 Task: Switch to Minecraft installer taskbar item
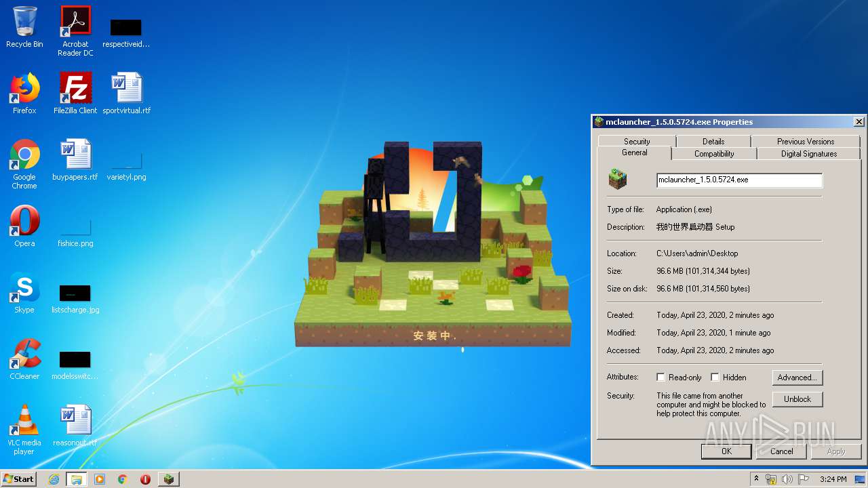[x=168, y=479]
